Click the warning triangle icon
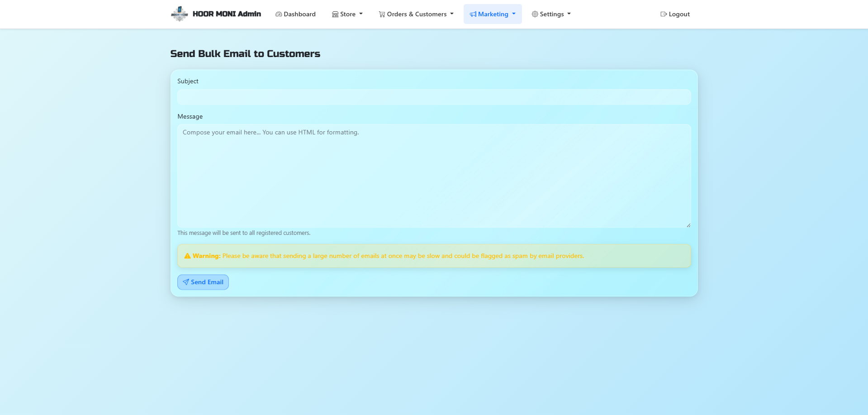Screen dimensions: 868x415 point(187,256)
